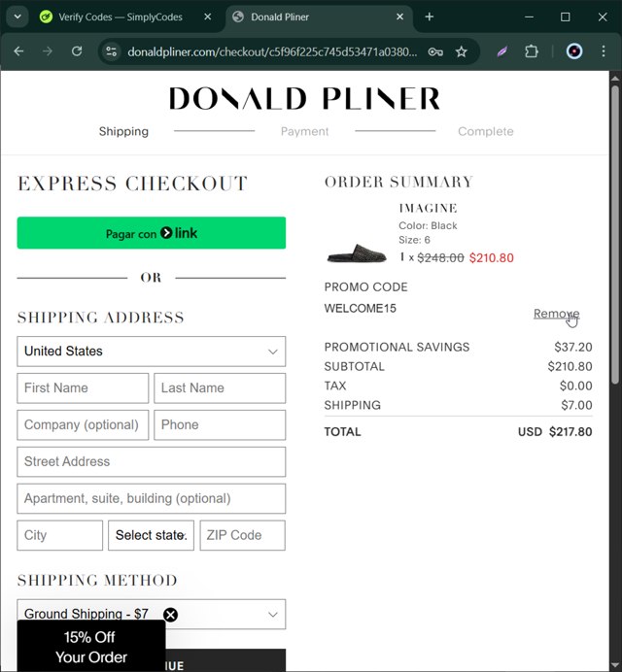
Task: Close the Verify Codes SimplyCodes tab
Action: click(x=207, y=17)
